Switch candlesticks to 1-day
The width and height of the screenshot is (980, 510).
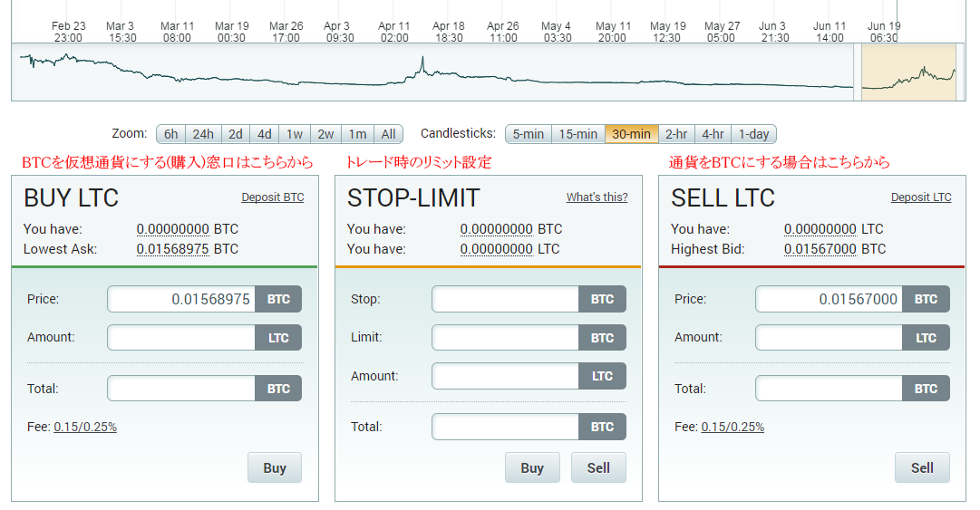click(x=753, y=134)
